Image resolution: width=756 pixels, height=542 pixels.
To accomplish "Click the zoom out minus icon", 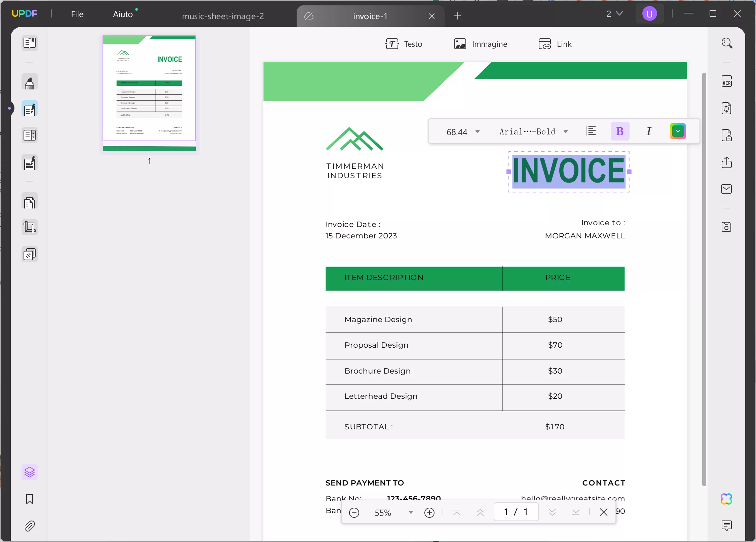I will [x=354, y=513].
